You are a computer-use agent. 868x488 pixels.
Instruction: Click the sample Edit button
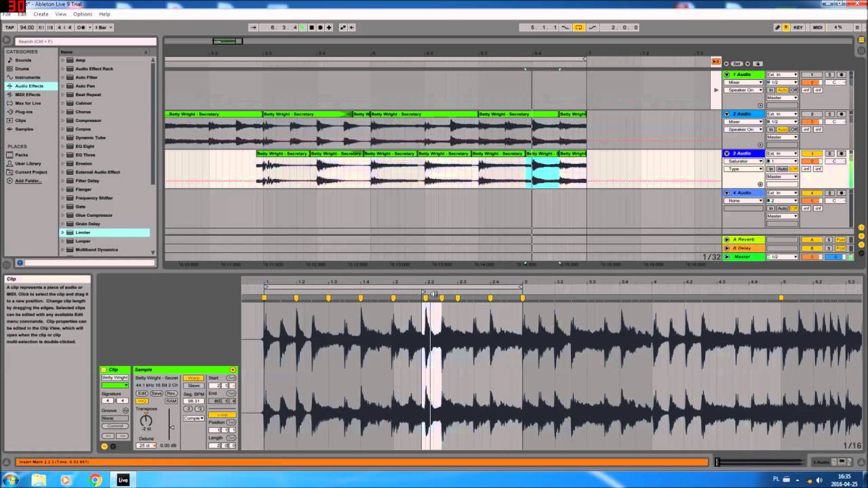coord(142,393)
